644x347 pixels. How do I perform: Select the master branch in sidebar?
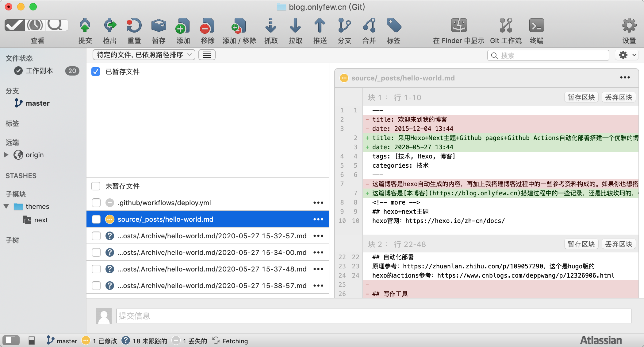pyautogui.click(x=37, y=103)
